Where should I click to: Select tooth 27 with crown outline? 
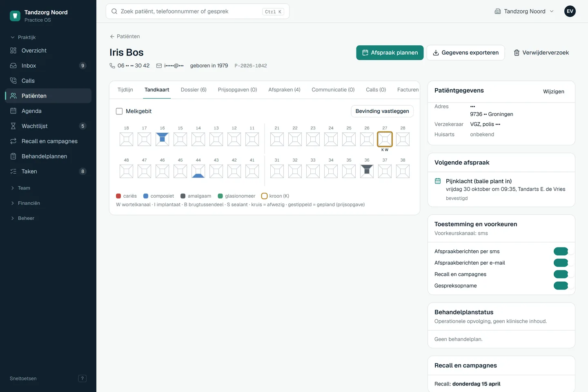tap(385, 139)
